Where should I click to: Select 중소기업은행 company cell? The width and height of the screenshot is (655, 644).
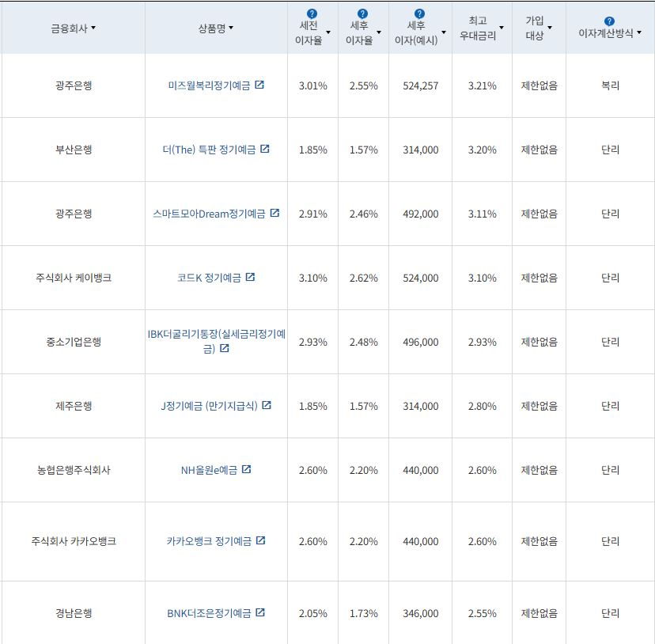click(x=74, y=342)
